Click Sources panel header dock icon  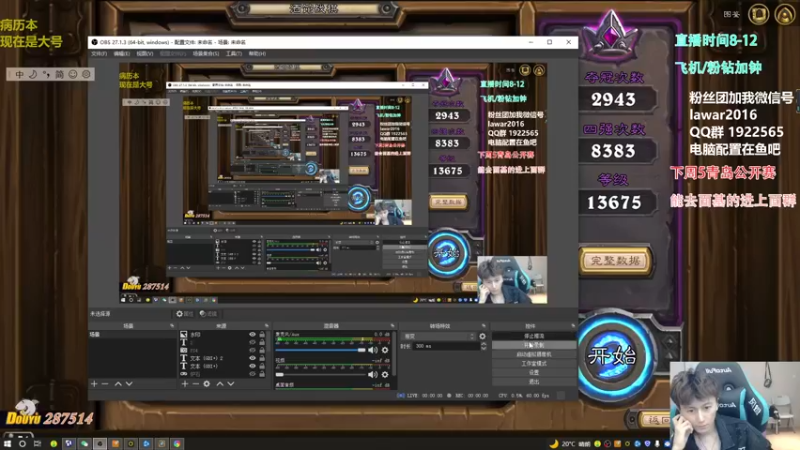click(x=266, y=326)
